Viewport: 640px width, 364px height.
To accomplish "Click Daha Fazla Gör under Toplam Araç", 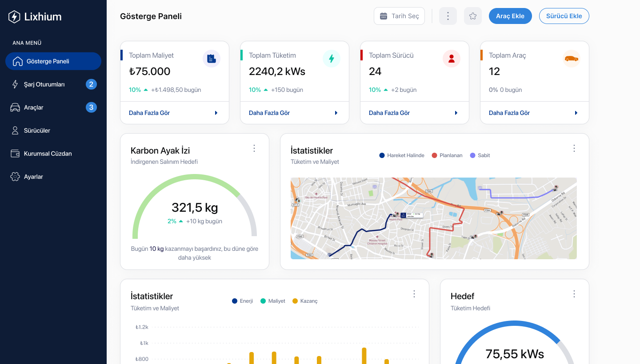I will [509, 113].
